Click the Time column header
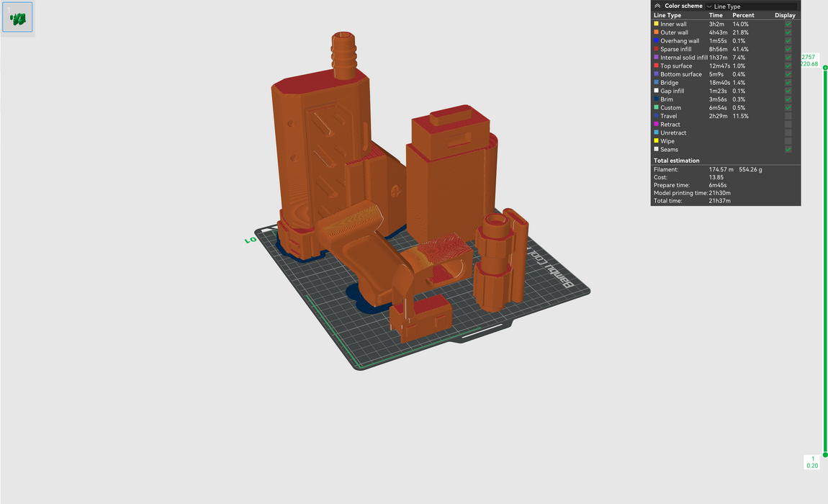 point(716,15)
